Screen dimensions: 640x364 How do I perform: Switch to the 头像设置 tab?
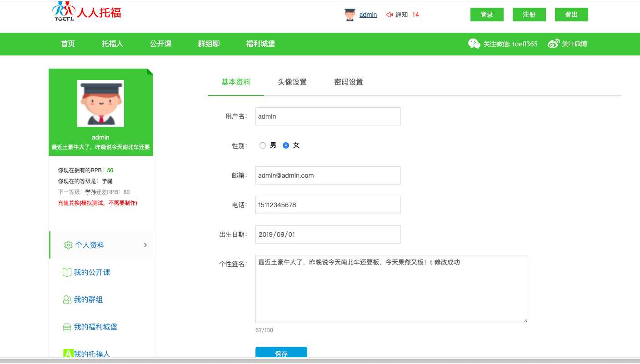(292, 82)
